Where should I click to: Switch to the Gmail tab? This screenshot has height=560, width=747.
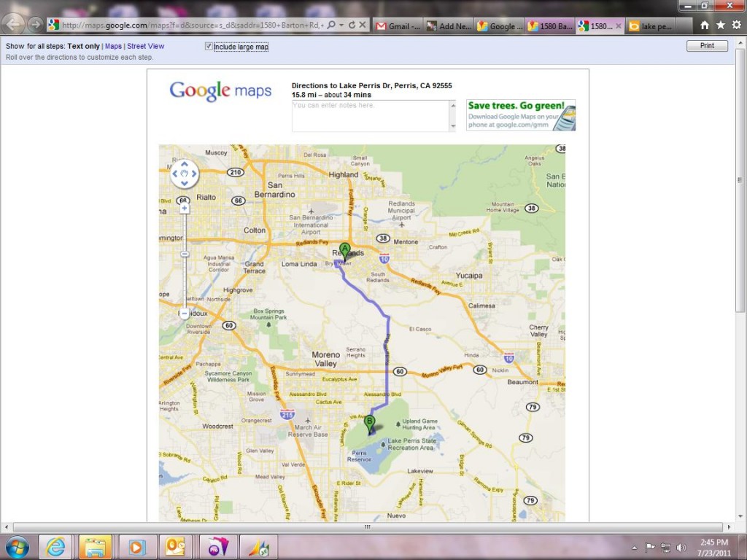[x=398, y=26]
